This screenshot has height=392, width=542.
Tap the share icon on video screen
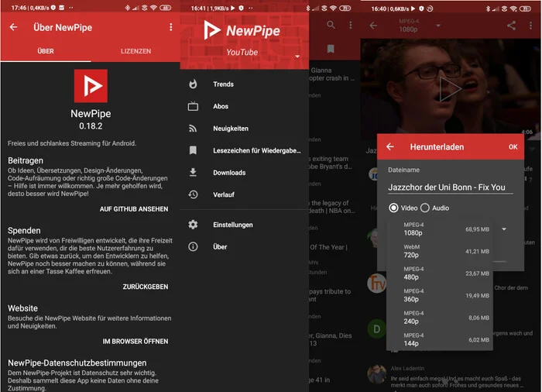[511, 26]
